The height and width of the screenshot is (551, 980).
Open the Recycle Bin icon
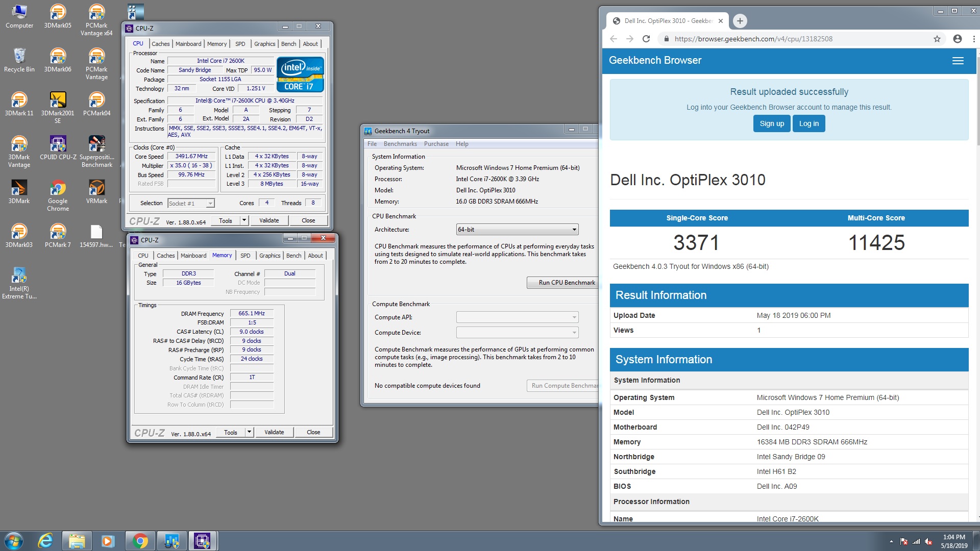(x=19, y=60)
